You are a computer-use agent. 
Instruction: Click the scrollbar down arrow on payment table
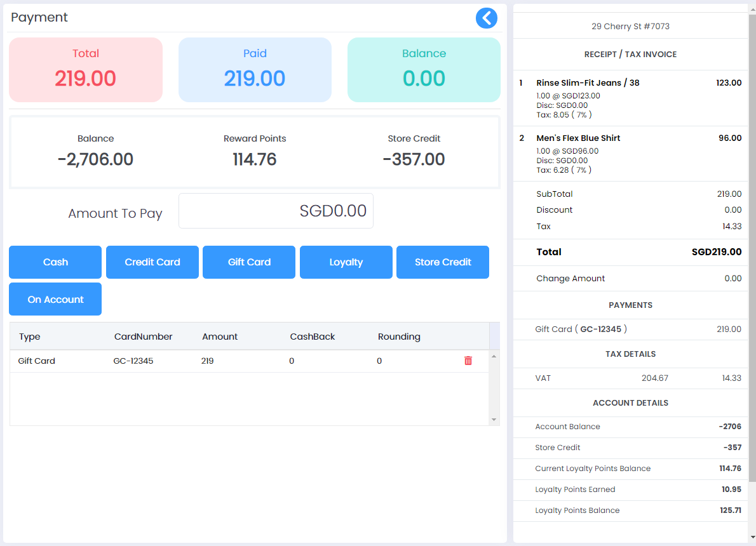[x=494, y=420]
